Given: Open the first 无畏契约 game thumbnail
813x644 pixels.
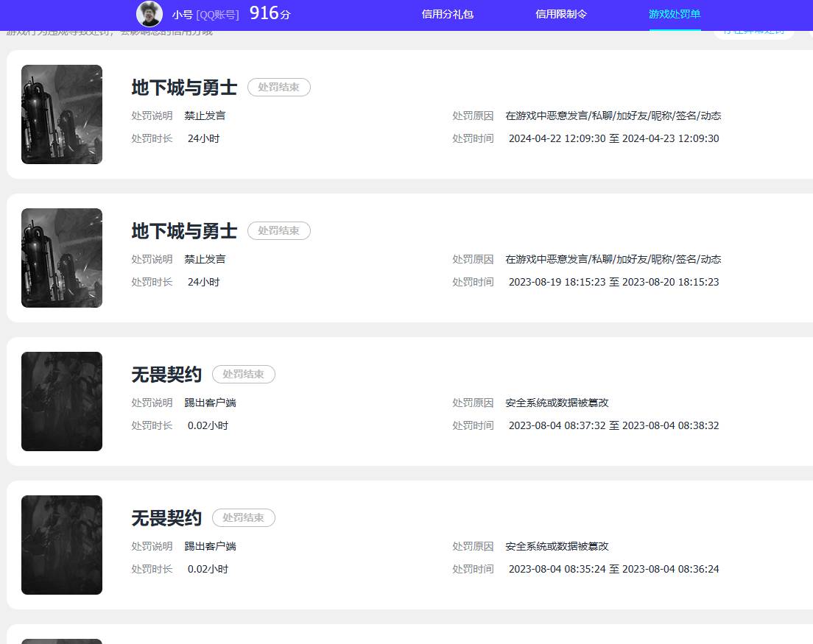Looking at the screenshot, I should click(61, 401).
